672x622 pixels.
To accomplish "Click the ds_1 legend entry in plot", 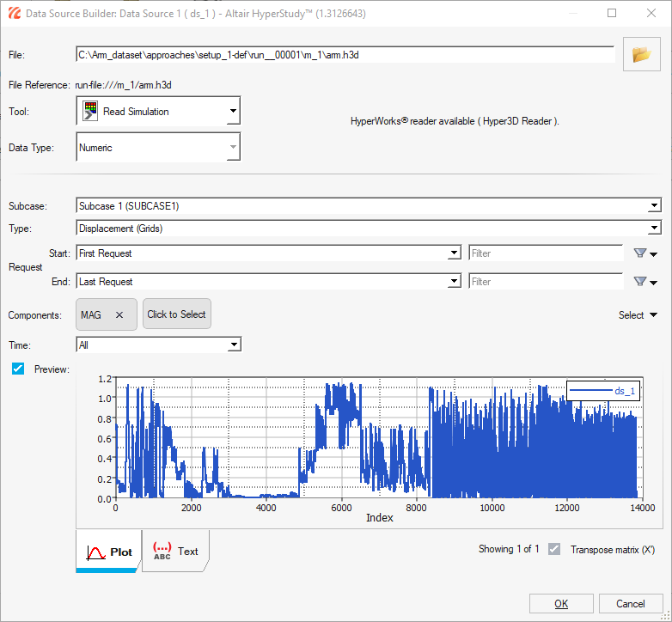I will coord(603,391).
